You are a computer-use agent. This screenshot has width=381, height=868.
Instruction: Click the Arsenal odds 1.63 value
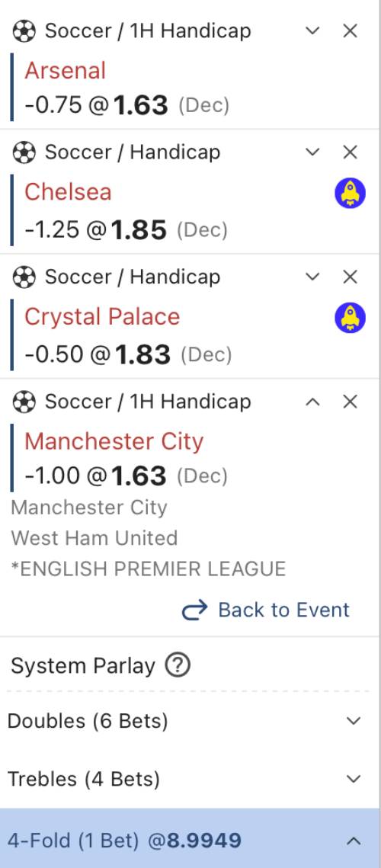pos(140,104)
